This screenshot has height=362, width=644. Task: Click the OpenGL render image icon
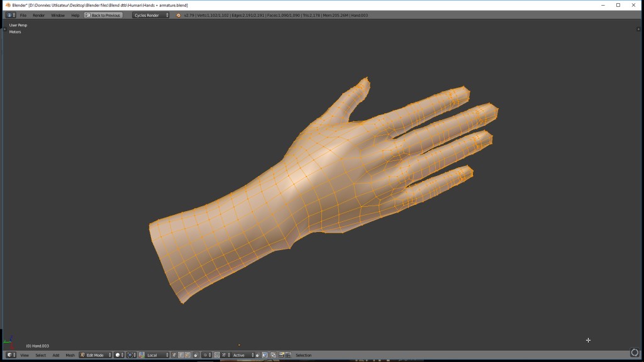282,355
